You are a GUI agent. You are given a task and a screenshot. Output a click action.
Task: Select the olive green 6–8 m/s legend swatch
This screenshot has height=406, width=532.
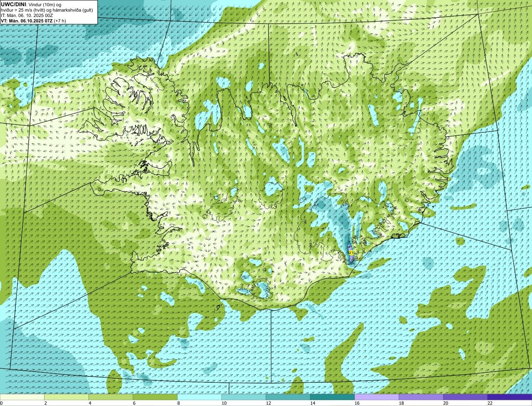pyautogui.click(x=155, y=397)
